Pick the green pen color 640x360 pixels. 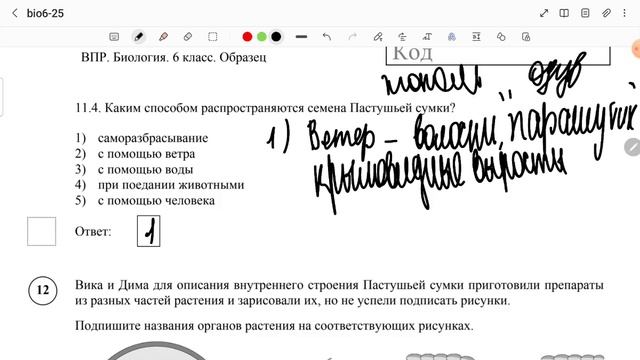tap(262, 37)
